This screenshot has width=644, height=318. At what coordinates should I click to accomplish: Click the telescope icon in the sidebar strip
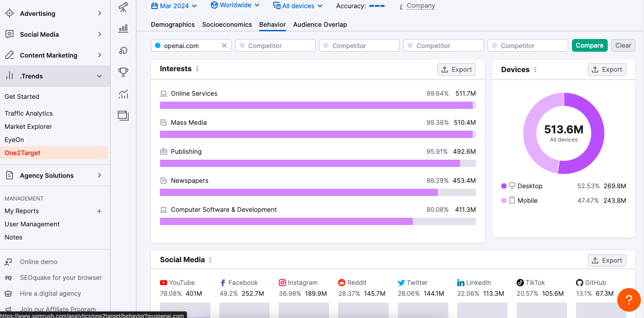[123, 7]
